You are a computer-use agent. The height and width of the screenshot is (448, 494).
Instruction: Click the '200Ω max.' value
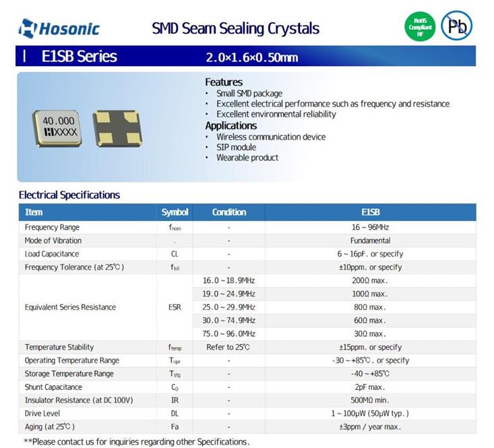click(370, 280)
